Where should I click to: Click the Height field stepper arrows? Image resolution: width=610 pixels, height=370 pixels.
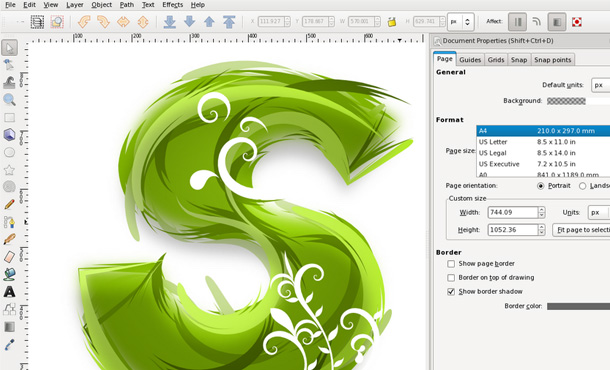542,230
